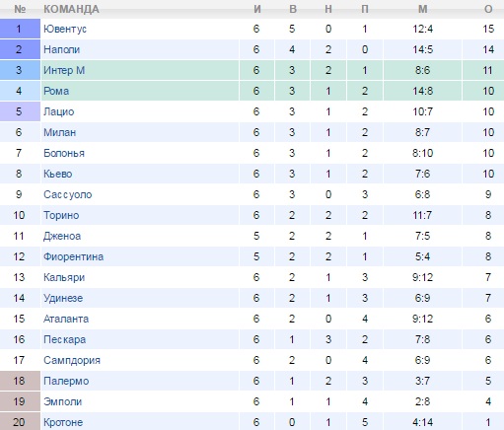Open the Рома team page

tap(56, 91)
